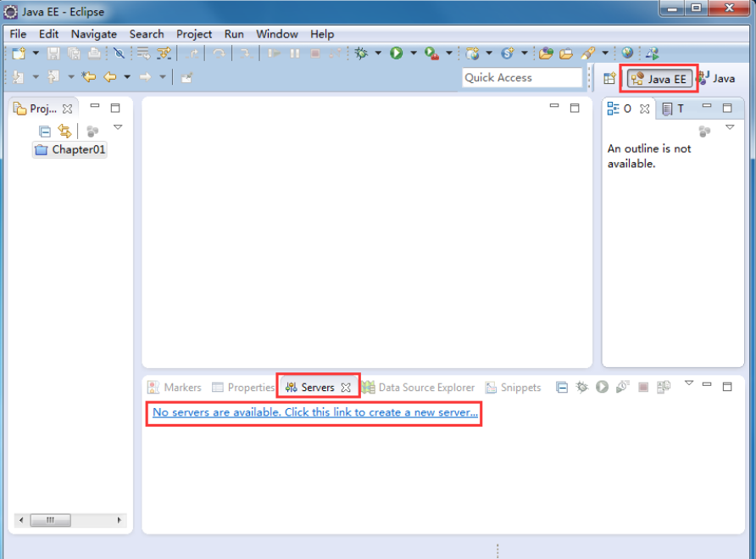Open the Search dropdown arrow
The height and width of the screenshot is (559, 756).
[605, 53]
